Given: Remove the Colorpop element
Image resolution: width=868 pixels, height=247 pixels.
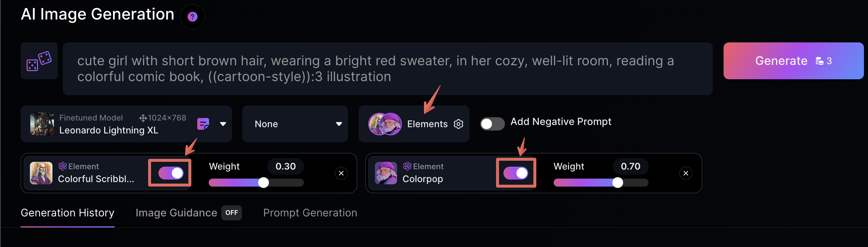Looking at the screenshot, I should click(686, 173).
